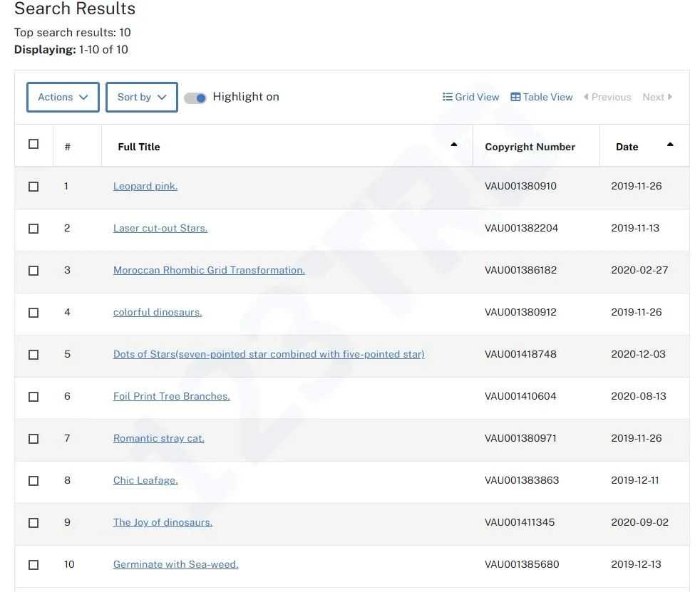Switch to Grid View

(470, 97)
